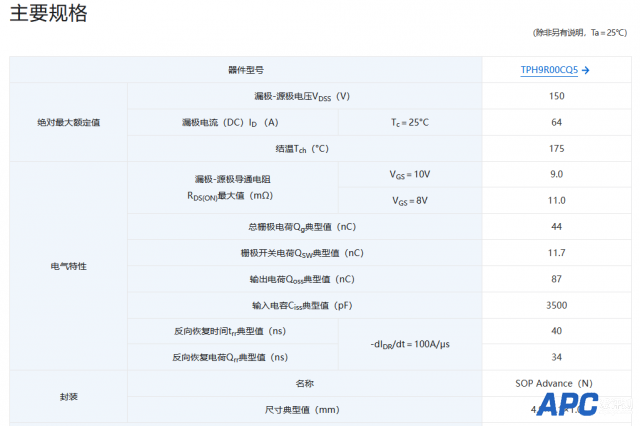This screenshot has height=426, width=640.
Task: Click the 电气特性 row group cell
Action: coord(69,266)
